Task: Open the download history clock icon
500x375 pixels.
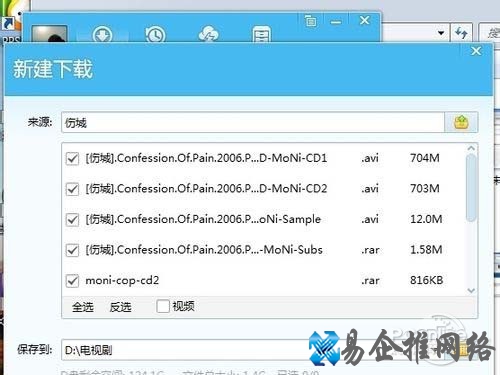Action: [155, 35]
